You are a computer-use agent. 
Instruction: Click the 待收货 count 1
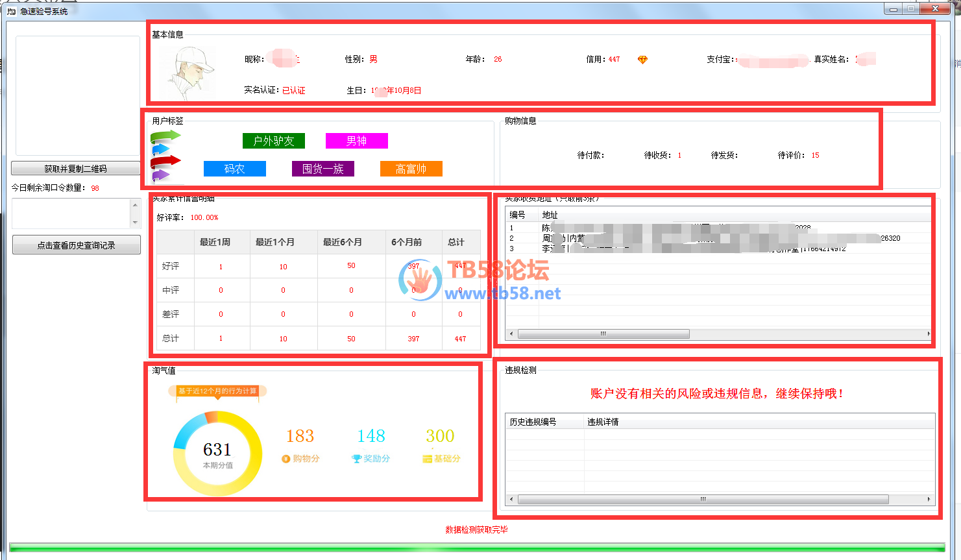679,156
